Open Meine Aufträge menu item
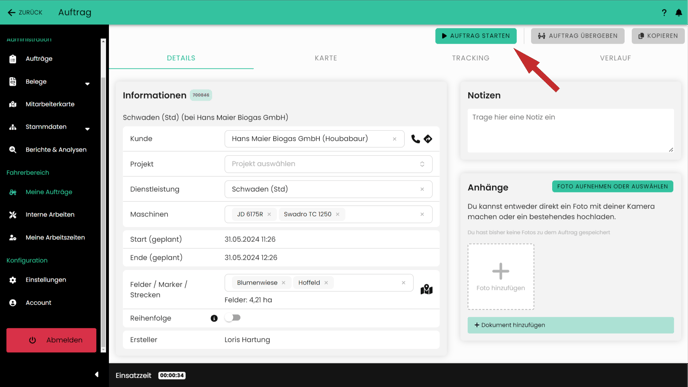Image resolution: width=688 pixels, height=387 pixels. click(x=49, y=192)
